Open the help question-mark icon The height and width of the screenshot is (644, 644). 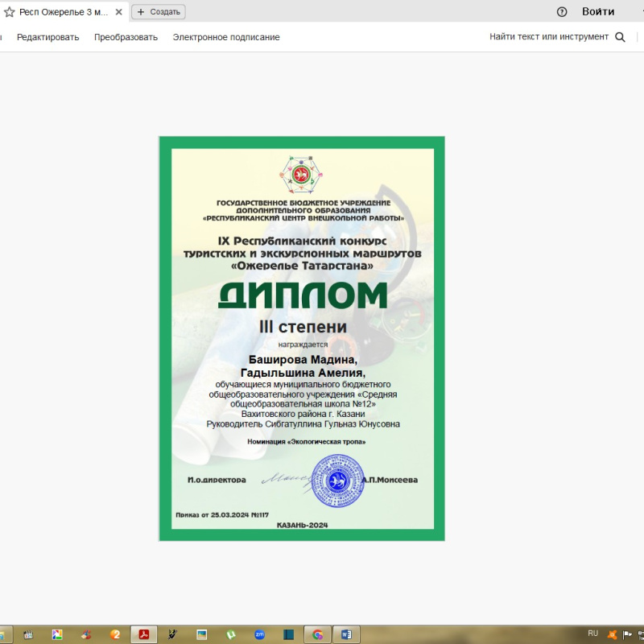pyautogui.click(x=561, y=11)
